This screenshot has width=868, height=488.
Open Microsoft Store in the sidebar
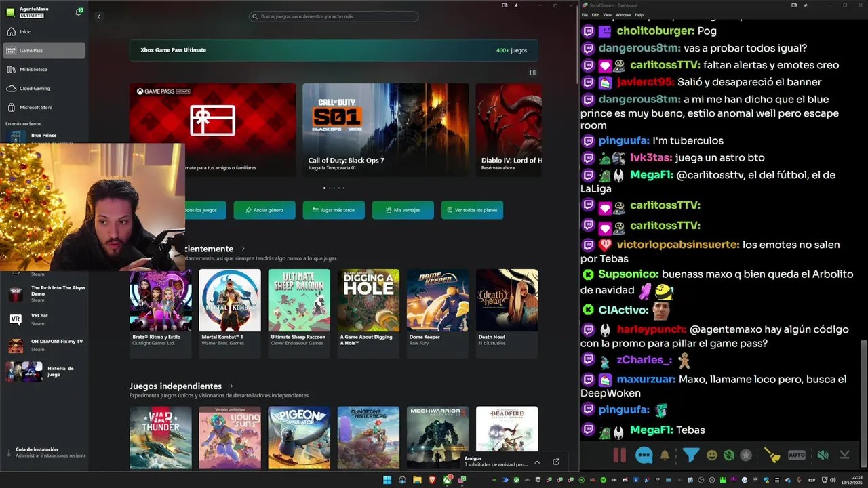[x=44, y=107]
